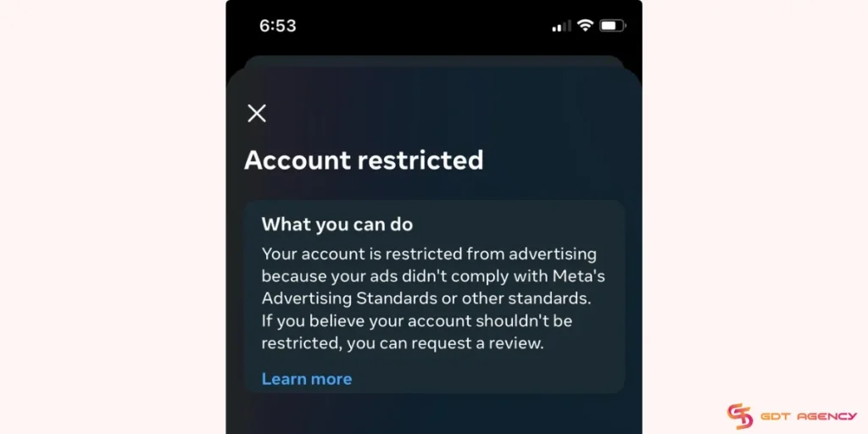Viewport: 868px width, 434px height.
Task: Tap empty dialog area below the info card
Action: coord(434,414)
